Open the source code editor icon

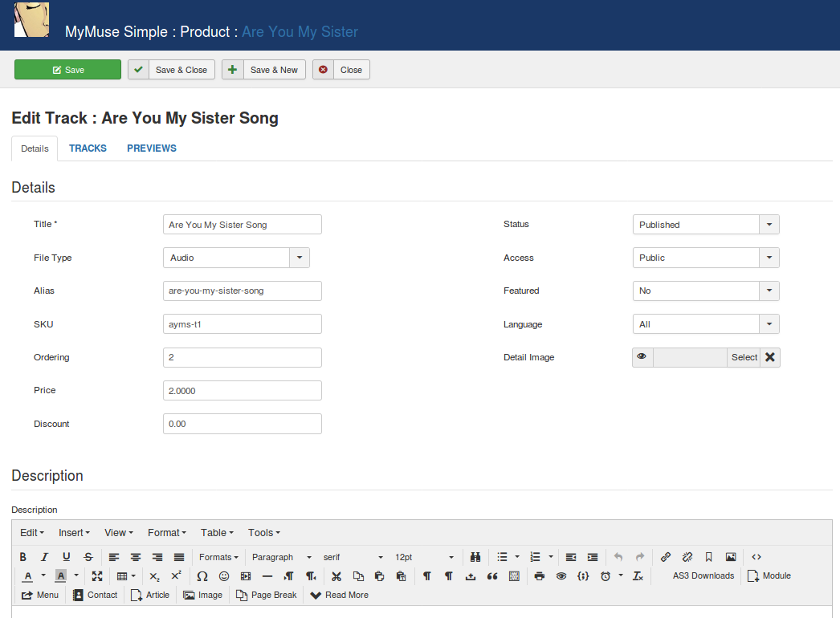click(x=756, y=557)
